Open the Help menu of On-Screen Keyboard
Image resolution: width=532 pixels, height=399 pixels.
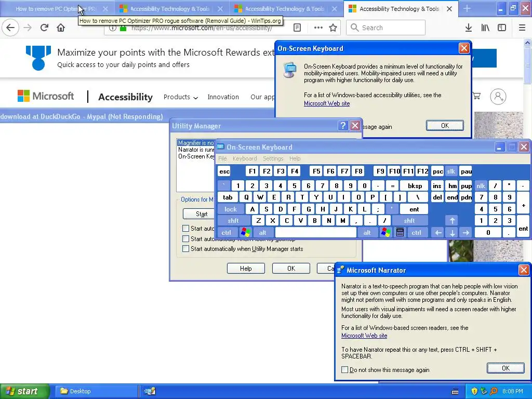(x=295, y=158)
